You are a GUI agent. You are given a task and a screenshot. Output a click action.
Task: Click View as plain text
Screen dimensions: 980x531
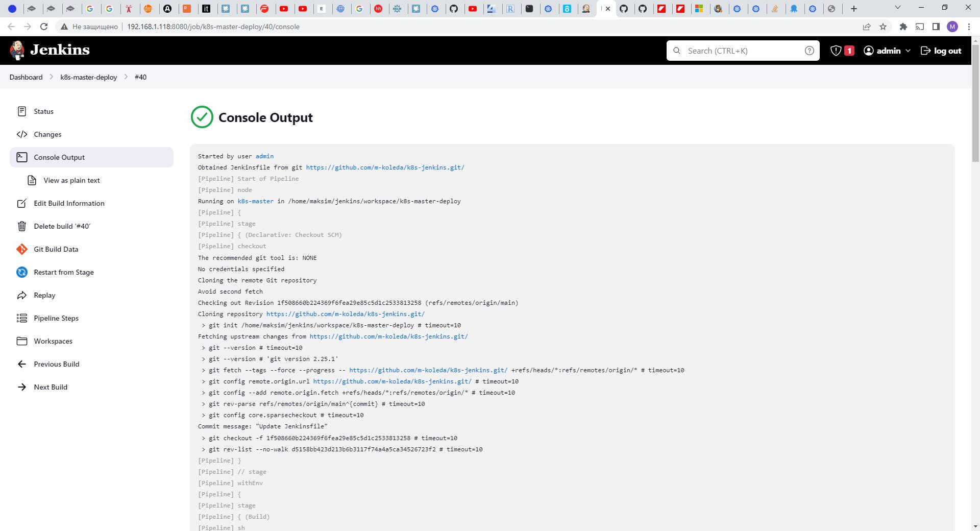tap(71, 180)
